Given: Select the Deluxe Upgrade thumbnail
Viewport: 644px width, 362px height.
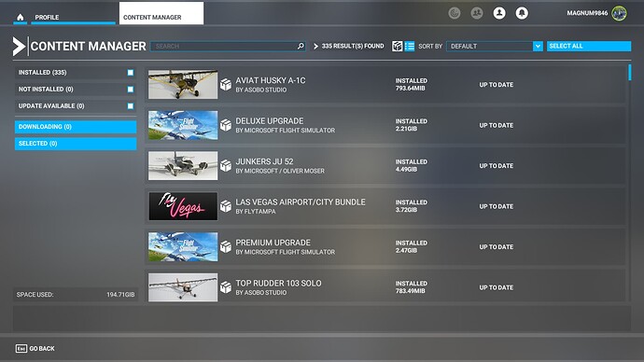Looking at the screenshot, I should coord(183,125).
